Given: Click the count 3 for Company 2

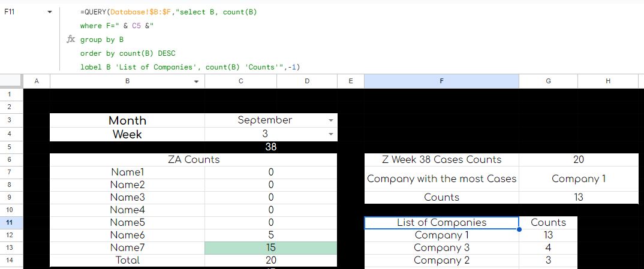Looking at the screenshot, I should tap(548, 261).
